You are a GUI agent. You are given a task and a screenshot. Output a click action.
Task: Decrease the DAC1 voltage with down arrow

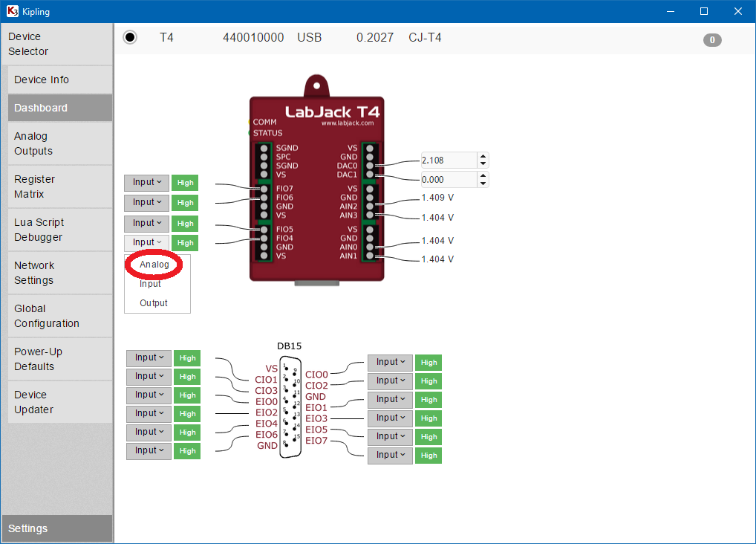(x=483, y=184)
